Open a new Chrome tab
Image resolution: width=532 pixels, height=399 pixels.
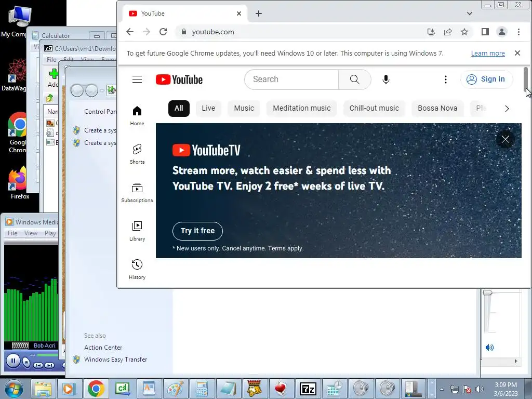[x=259, y=14]
